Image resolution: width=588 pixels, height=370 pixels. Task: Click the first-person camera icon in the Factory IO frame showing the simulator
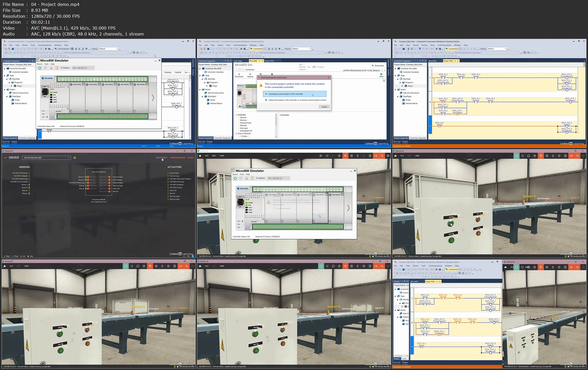[x=358, y=156]
